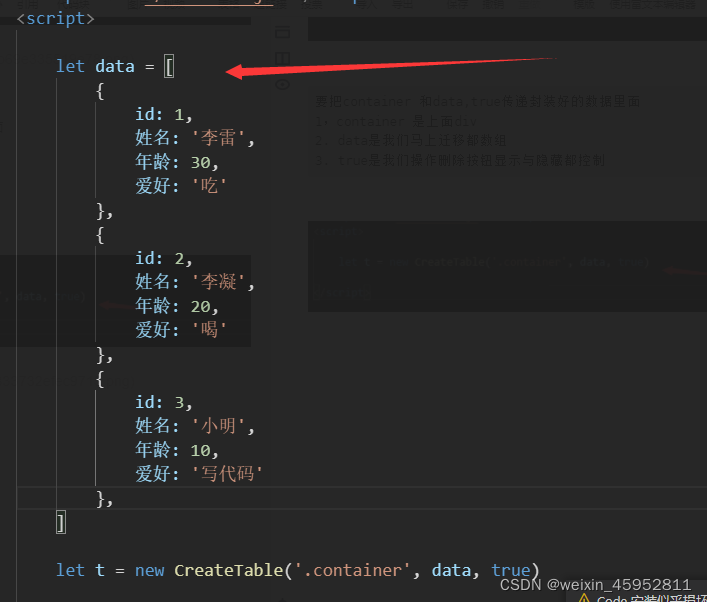707x602 pixels.
Task: Click the hobby string '写代码'
Action: tap(227, 474)
